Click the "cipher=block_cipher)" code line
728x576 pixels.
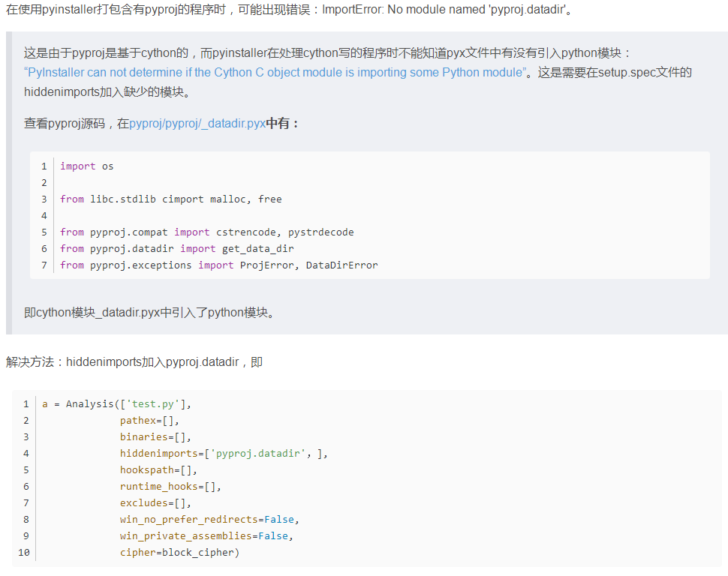[179, 552]
